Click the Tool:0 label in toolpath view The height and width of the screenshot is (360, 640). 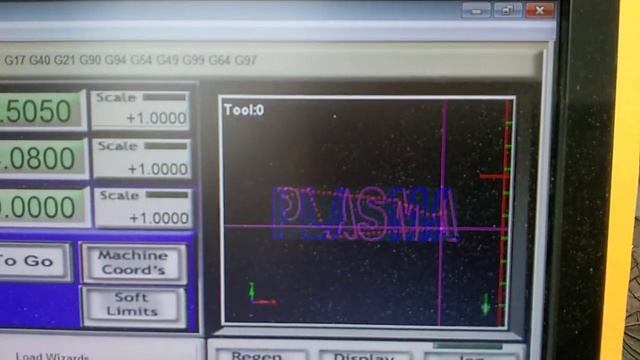click(244, 110)
